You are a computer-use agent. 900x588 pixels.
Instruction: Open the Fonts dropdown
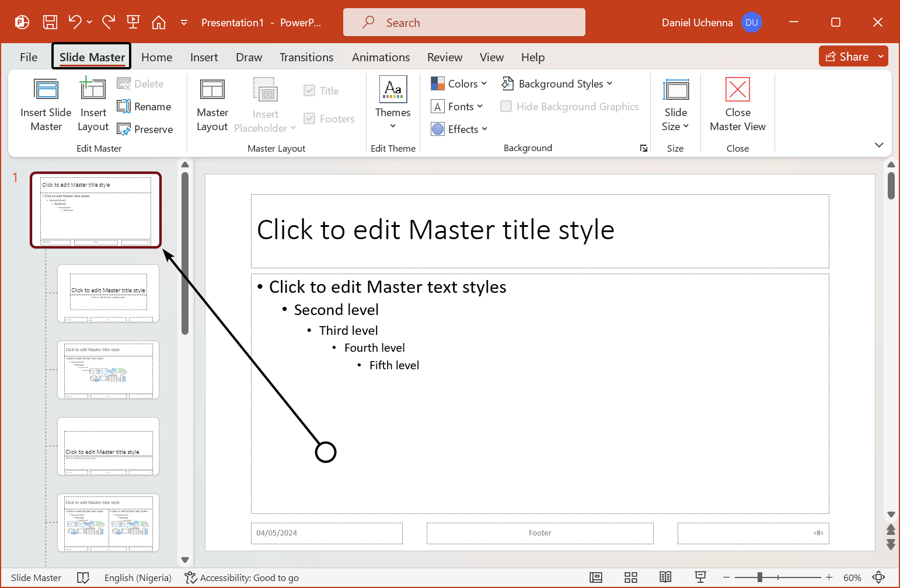457,107
